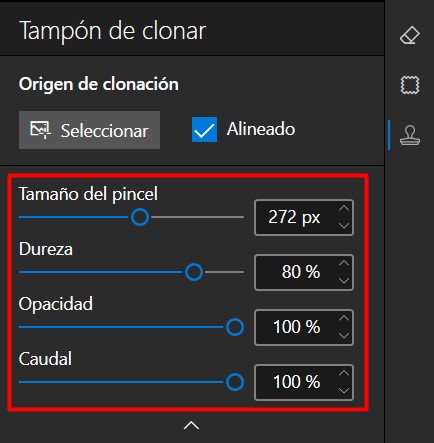434x443 pixels.
Task: Click the Dureza slider handle
Action: (x=194, y=272)
